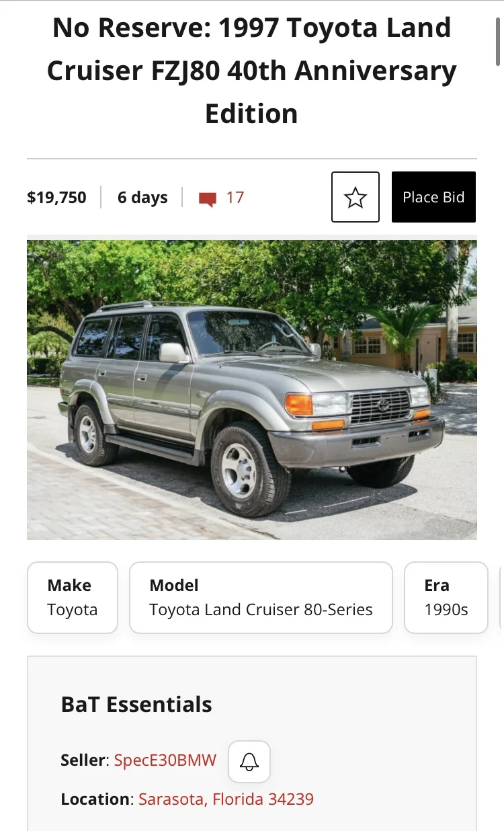The width and height of the screenshot is (504, 831).
Task: Click the red comment bubble icon
Action: [x=208, y=198]
